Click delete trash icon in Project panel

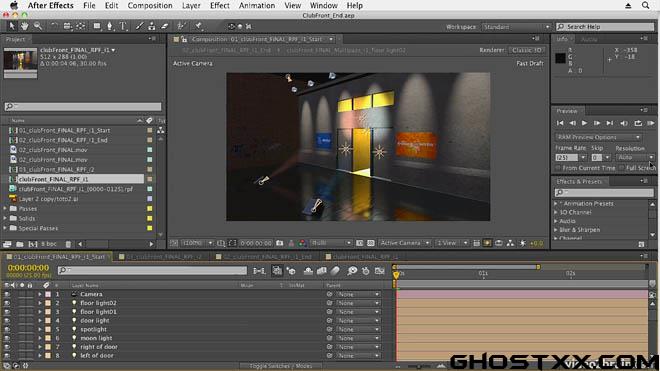click(68, 244)
